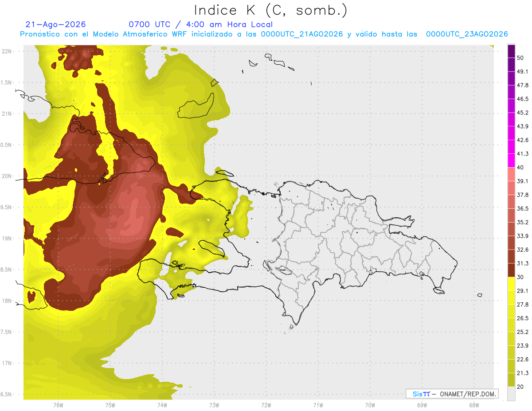This screenshot has width=532, height=411.
Task: Click colorbar value 22.6
Action: coord(523,359)
